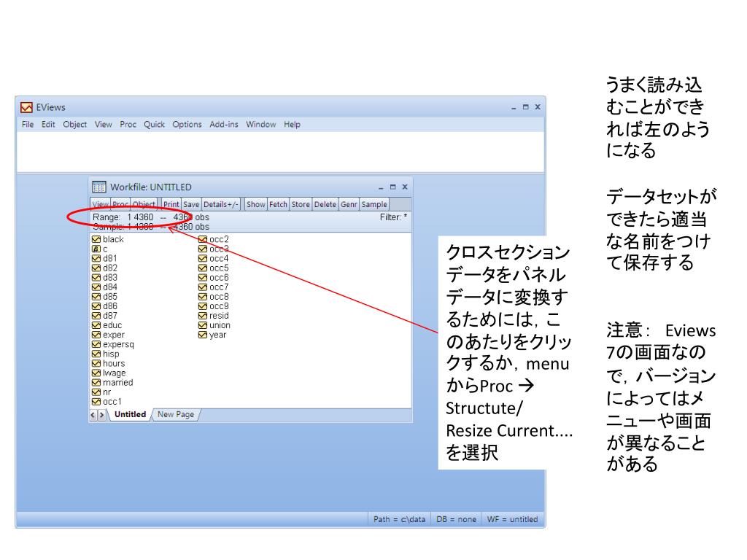Image resolution: width=747 pixels, height=560 pixels.
Task: Select the lwage series icon
Action: (x=96, y=373)
